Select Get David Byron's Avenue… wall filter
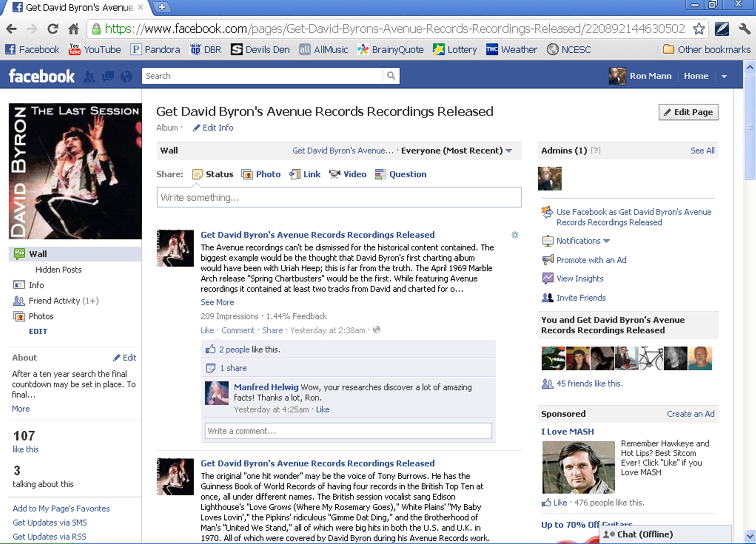756x544 pixels. 343,151
